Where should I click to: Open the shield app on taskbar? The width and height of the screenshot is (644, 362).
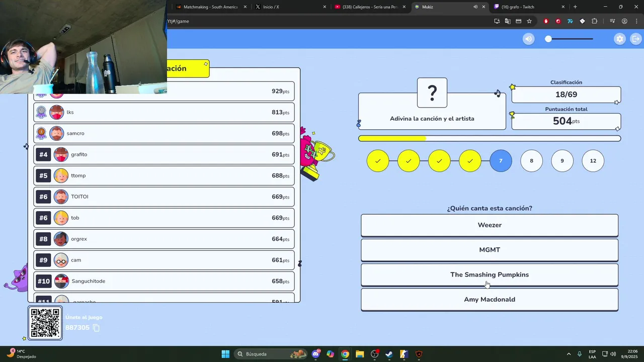point(419,354)
